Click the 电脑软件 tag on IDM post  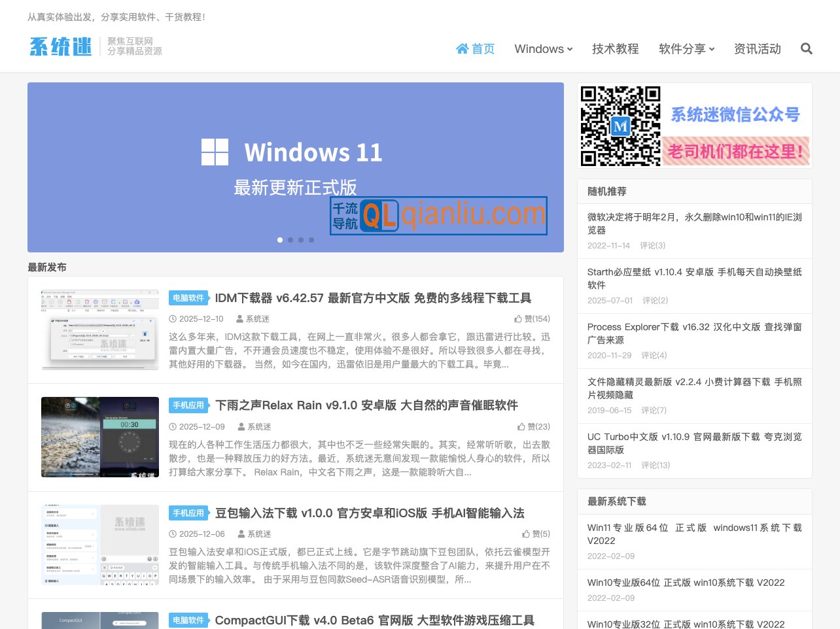pos(188,298)
